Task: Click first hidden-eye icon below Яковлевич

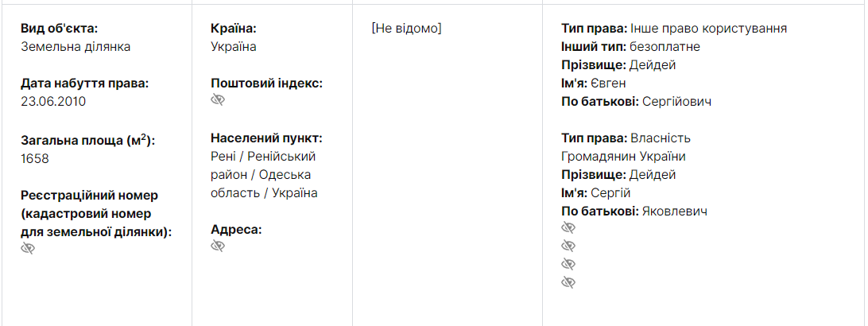Action: (568, 227)
